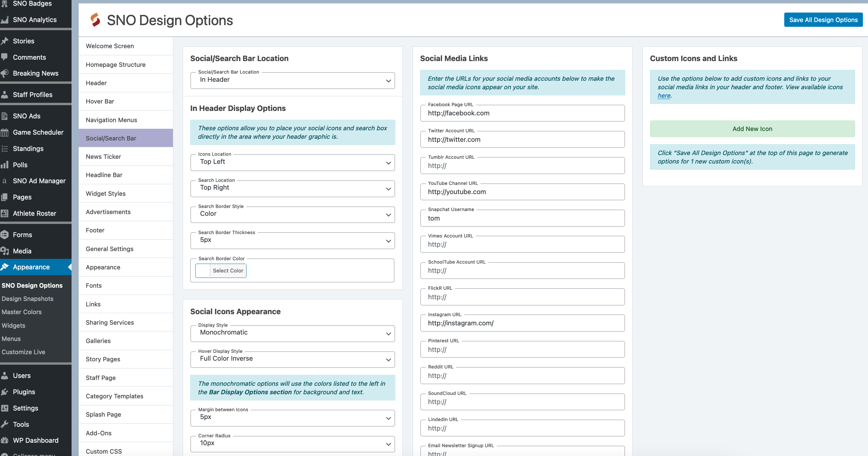Viewport: 868px width, 456px height.
Task: Open the Hover Bar tab
Action: [126, 101]
